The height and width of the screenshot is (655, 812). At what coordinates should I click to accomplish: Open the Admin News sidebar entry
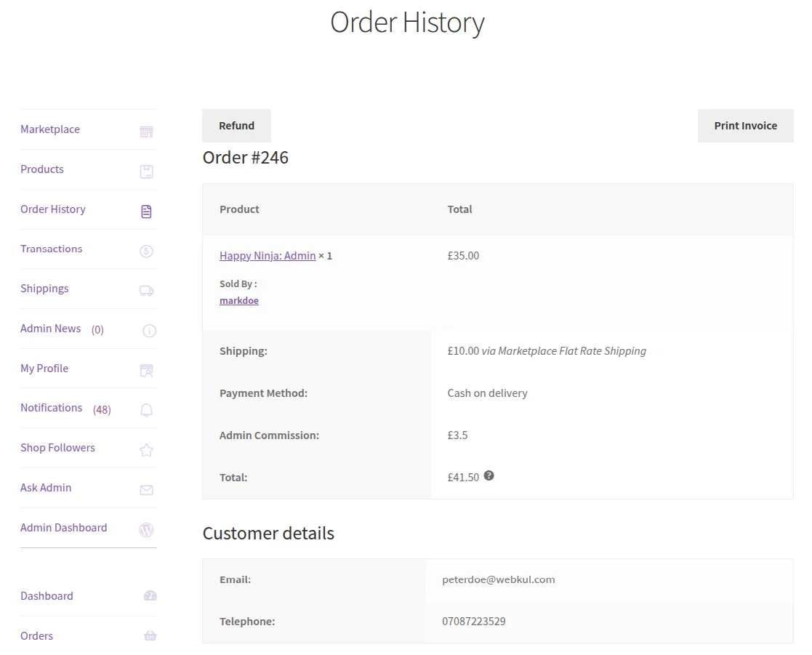point(51,329)
